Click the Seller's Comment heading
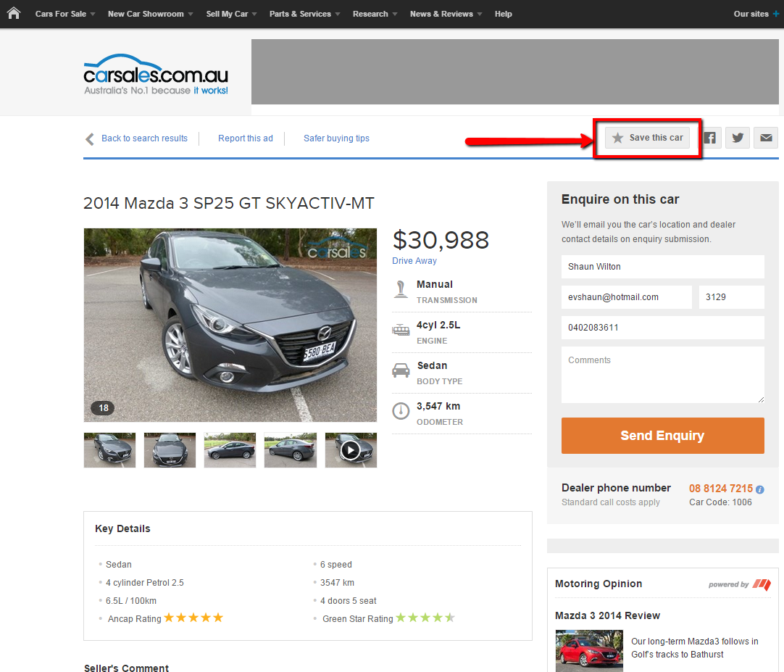This screenshot has width=784, height=672. point(127,668)
